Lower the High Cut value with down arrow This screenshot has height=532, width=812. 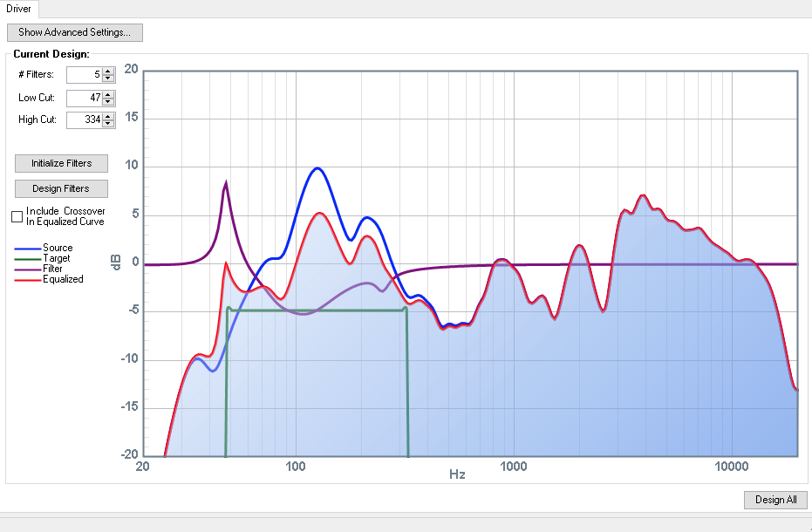point(108,124)
